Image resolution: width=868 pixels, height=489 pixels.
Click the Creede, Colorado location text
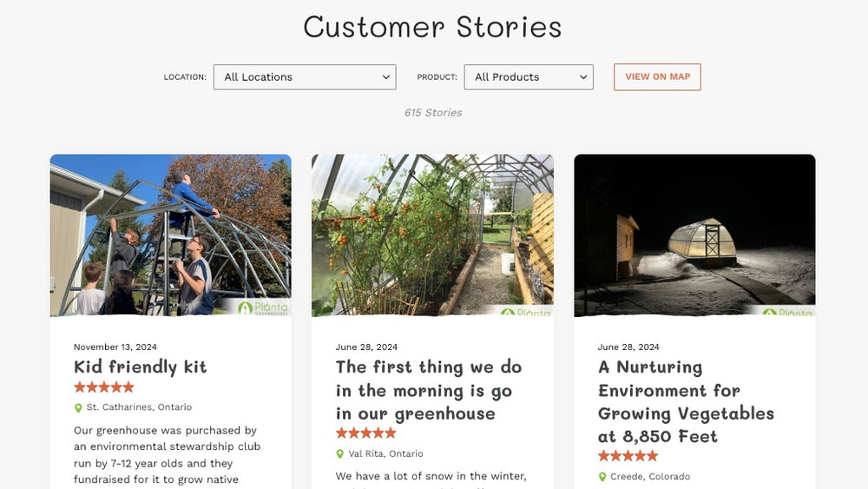649,477
